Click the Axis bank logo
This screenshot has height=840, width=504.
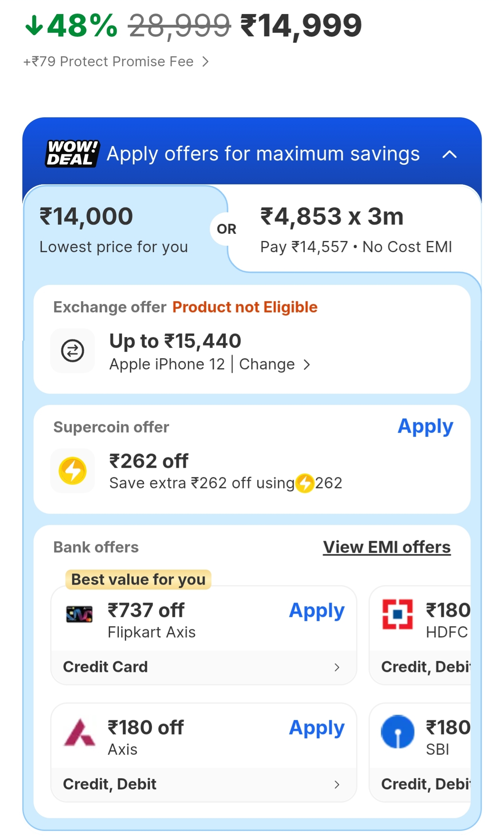tap(79, 733)
